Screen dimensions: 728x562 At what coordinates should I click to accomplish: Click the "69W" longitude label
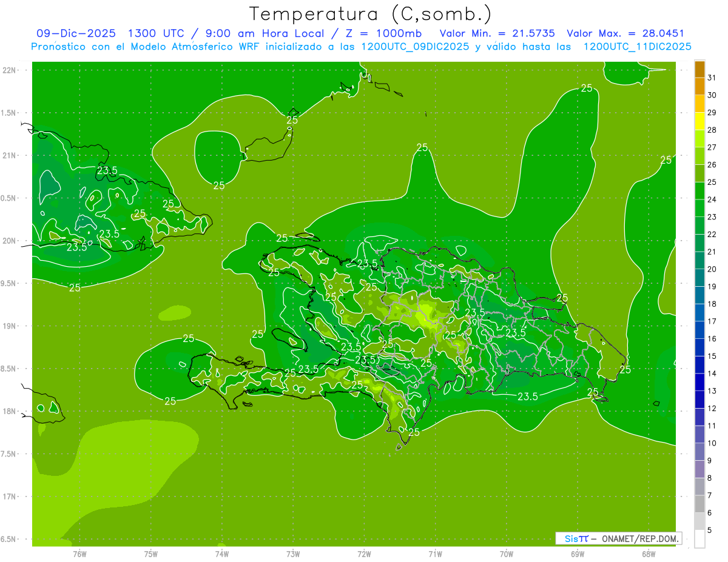pos(578,554)
